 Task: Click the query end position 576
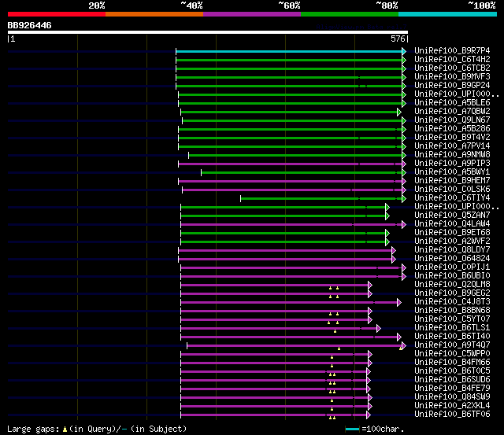click(x=398, y=39)
